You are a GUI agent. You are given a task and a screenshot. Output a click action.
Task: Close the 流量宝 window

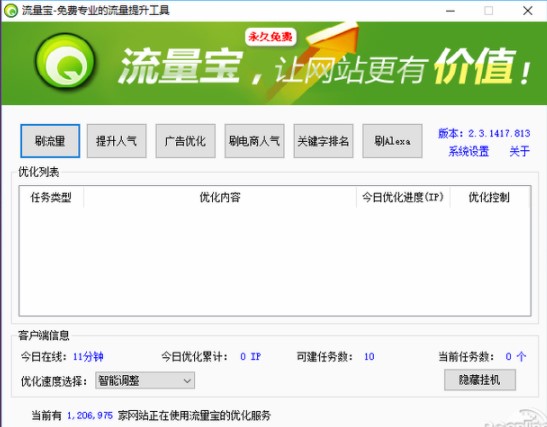528,11
